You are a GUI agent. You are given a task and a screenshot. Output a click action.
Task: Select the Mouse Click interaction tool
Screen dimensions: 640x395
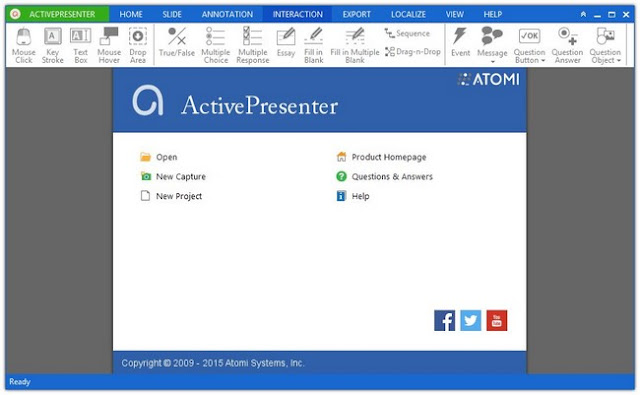tap(24, 45)
